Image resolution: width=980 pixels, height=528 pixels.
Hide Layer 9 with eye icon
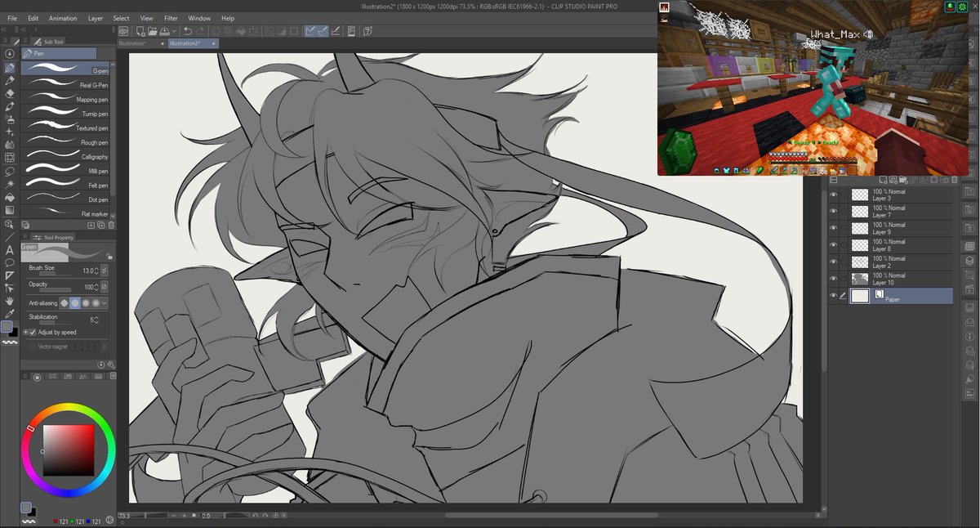click(834, 228)
